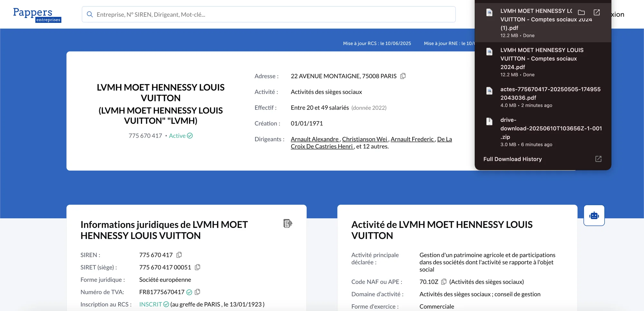Copy the NAF code 70.10Z
Image resolution: width=644 pixels, height=311 pixels.
coord(444,282)
